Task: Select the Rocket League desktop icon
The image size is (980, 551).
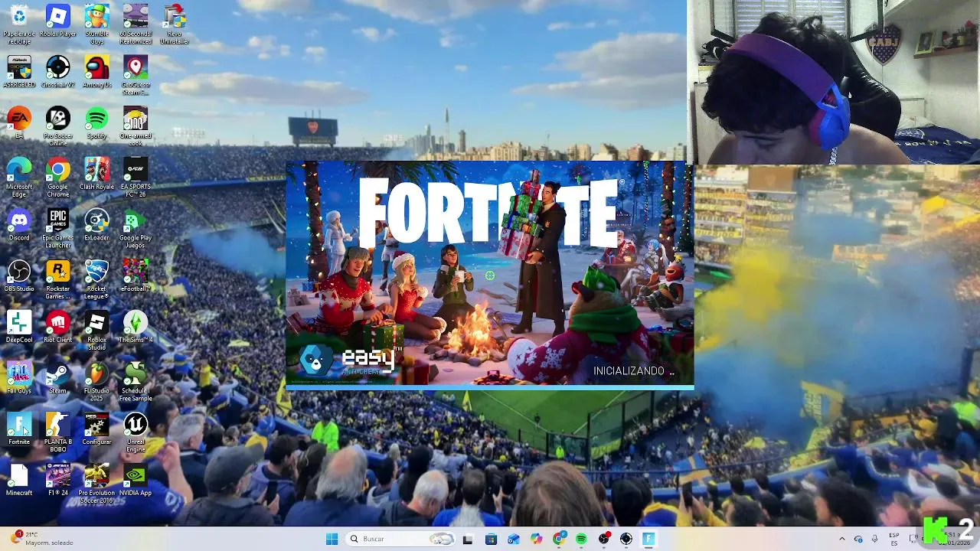Action: 96,279
